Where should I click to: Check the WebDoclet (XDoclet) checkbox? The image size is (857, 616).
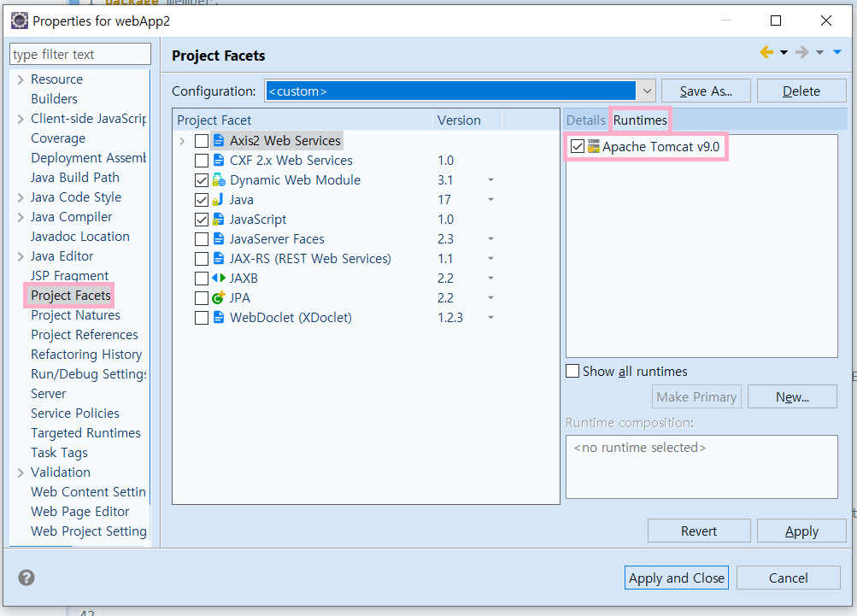point(202,318)
